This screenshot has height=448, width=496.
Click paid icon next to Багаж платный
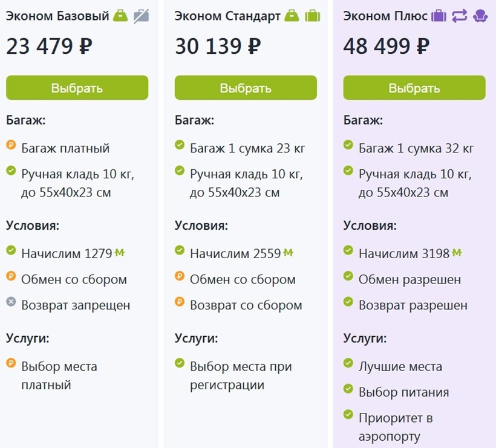tap(11, 145)
